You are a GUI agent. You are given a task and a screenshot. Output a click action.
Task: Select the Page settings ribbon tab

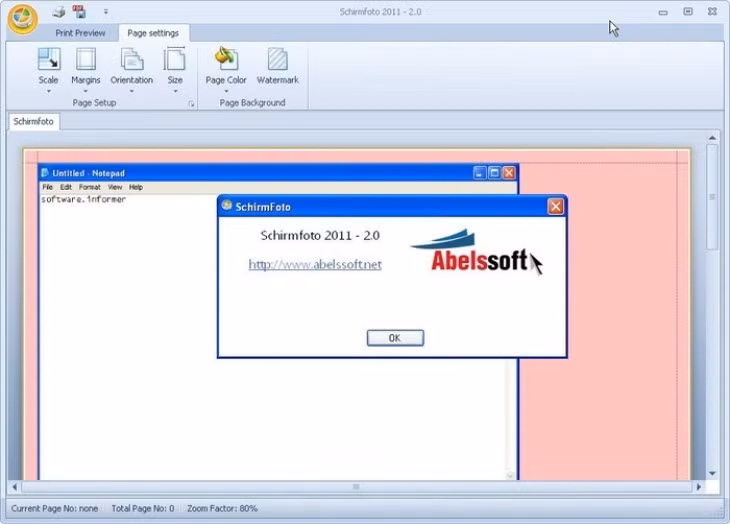coord(153,33)
